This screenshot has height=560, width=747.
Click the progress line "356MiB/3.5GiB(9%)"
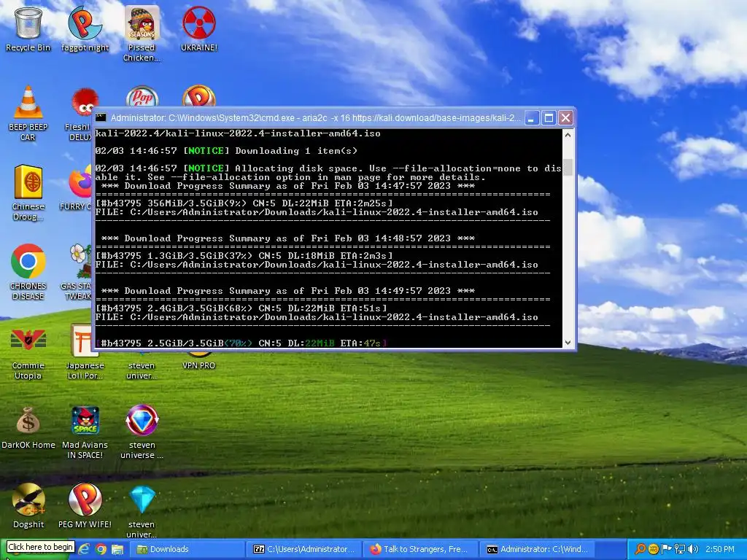pyautogui.click(x=244, y=203)
